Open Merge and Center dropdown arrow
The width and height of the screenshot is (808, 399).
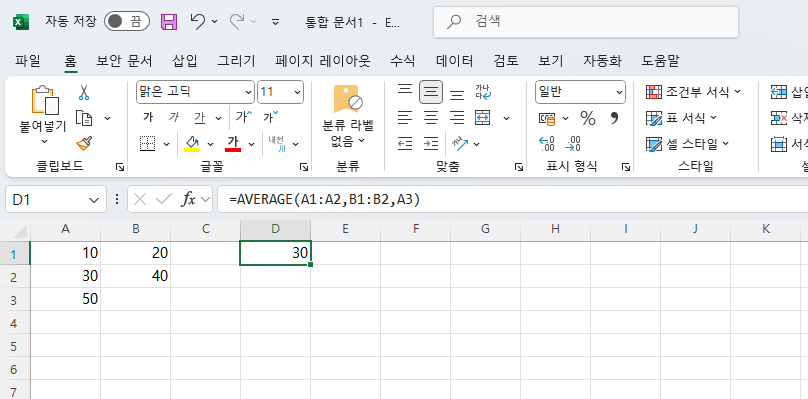[x=507, y=119]
